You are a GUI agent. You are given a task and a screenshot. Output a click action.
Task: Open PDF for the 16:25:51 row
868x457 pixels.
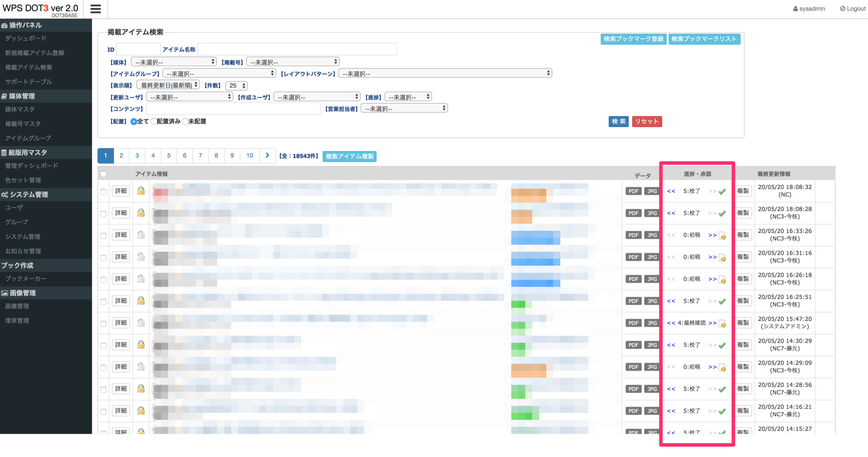[633, 301]
